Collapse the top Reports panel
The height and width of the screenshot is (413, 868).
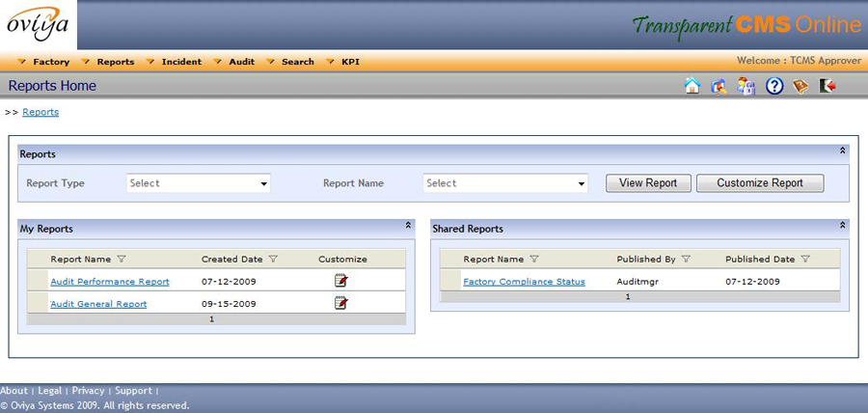pos(843,151)
